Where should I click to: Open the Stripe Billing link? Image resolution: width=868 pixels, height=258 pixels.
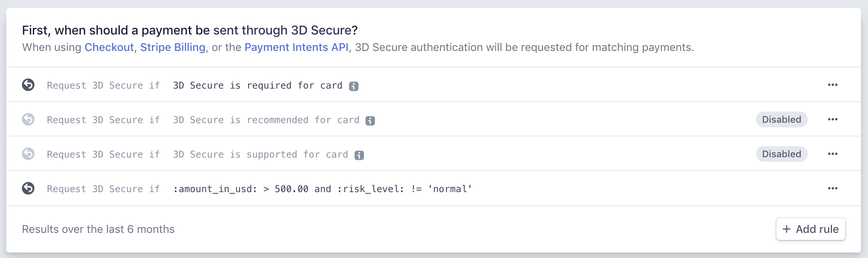(x=173, y=47)
